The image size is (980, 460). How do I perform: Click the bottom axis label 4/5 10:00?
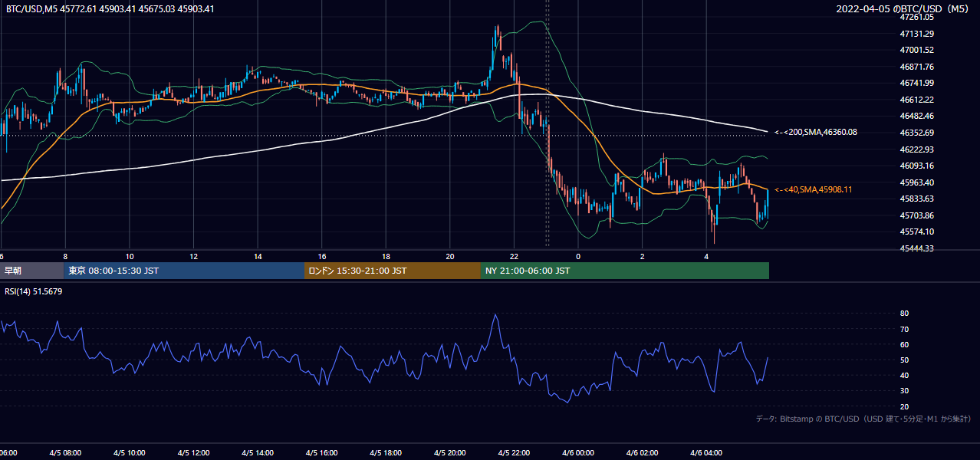click(130, 453)
